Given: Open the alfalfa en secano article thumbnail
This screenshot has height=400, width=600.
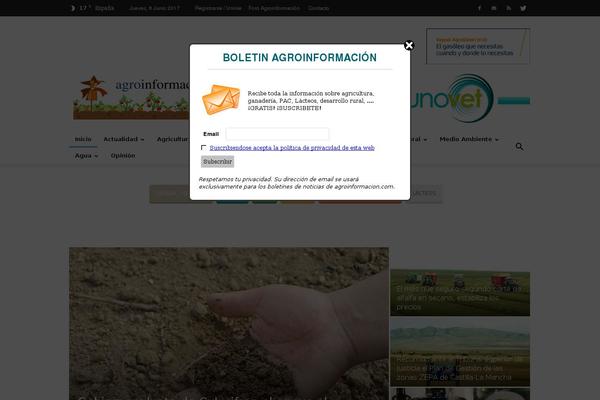Looking at the screenshot, I should coord(460,294).
